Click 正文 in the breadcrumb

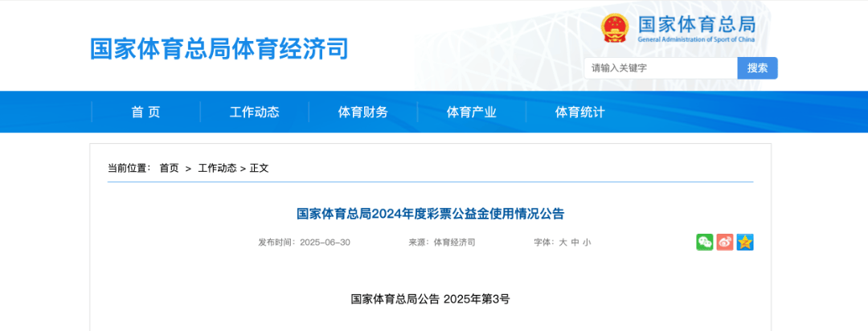point(259,168)
